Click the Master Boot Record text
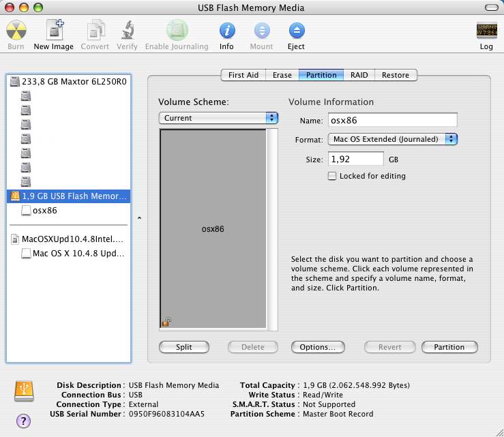Screen dimensions: 504x437 click(x=338, y=414)
